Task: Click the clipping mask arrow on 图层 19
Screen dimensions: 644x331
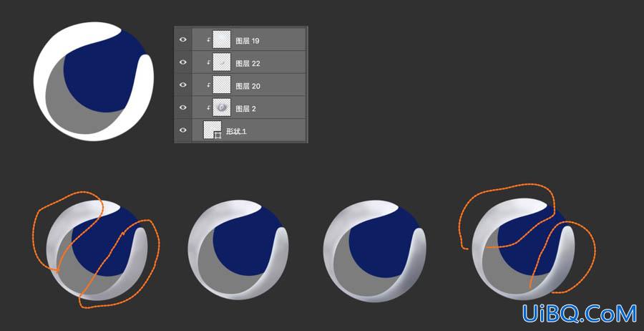Action: (208, 40)
